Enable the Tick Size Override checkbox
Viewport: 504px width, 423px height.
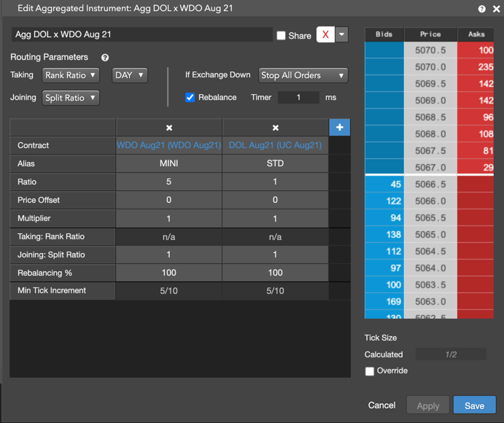(370, 371)
